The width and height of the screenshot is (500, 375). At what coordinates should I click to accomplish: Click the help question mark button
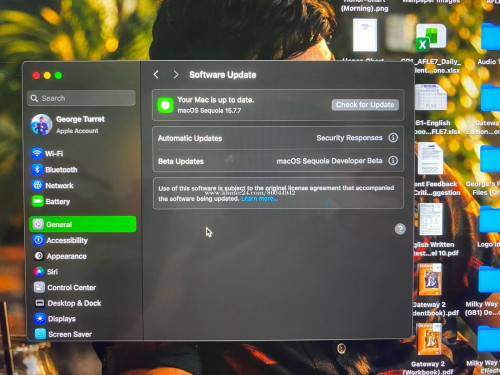pos(400,229)
